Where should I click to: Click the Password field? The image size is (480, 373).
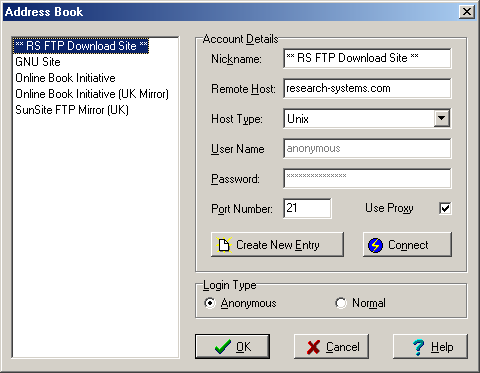(x=367, y=178)
